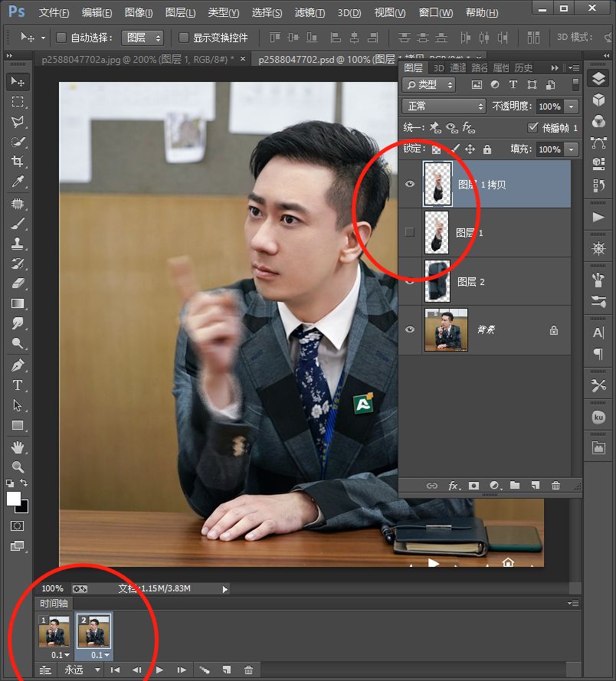Select the Hand tool
The height and width of the screenshot is (681, 616).
tap(17, 446)
